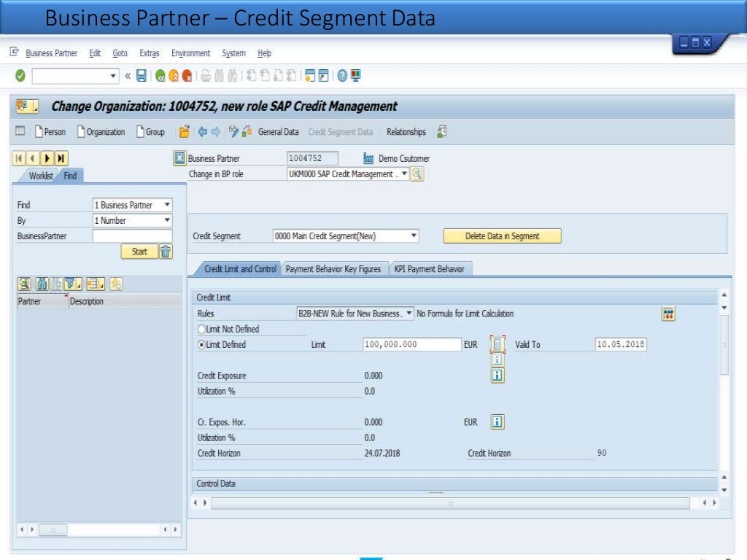Select the Limit Defined radio button
This screenshot has height=560, width=747.
click(201, 345)
